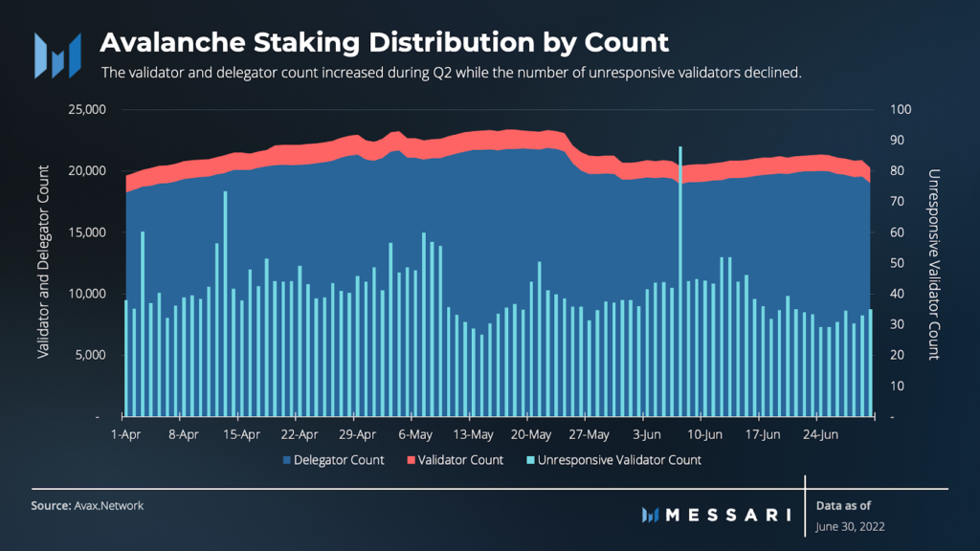Click the Messari logo beside the chart title
980x551 pixels.
(58, 55)
